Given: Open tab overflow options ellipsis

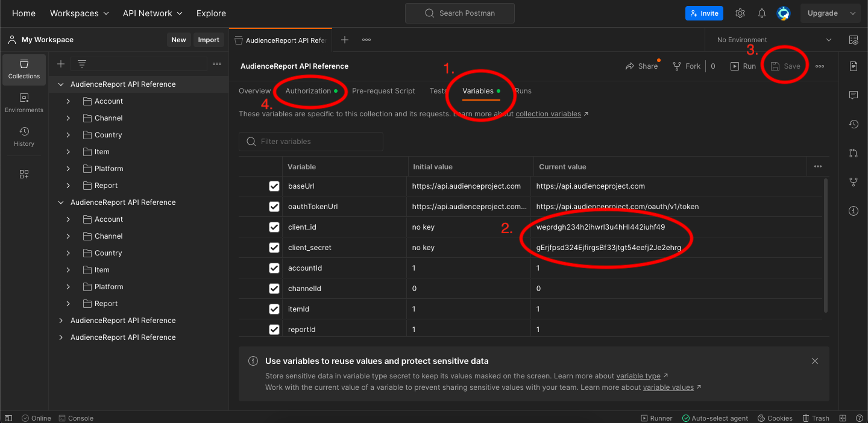Looking at the screenshot, I should point(366,40).
